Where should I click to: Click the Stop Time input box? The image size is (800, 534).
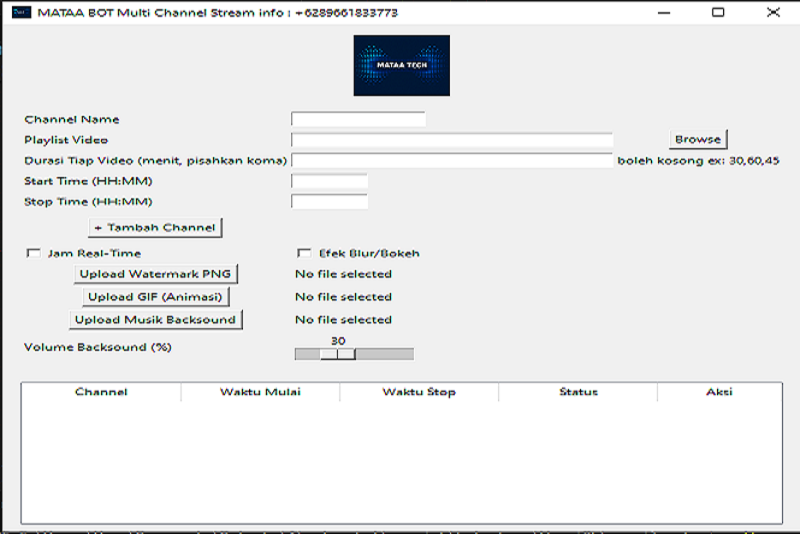(329, 202)
